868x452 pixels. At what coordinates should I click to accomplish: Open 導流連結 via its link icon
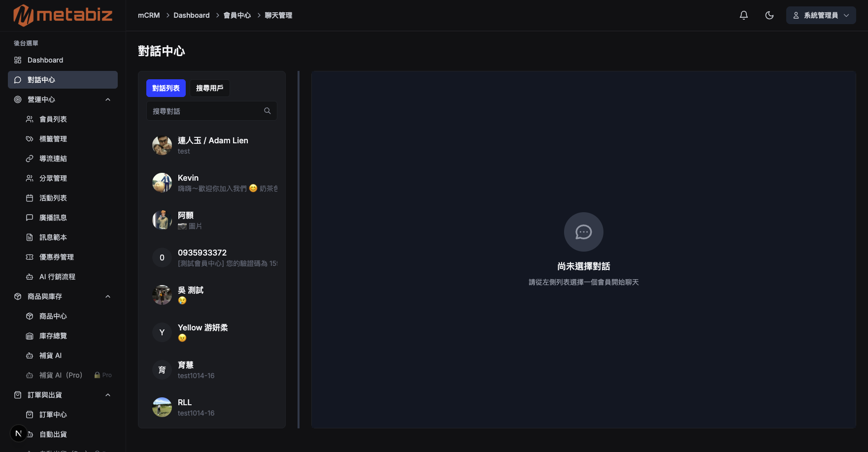click(30, 158)
